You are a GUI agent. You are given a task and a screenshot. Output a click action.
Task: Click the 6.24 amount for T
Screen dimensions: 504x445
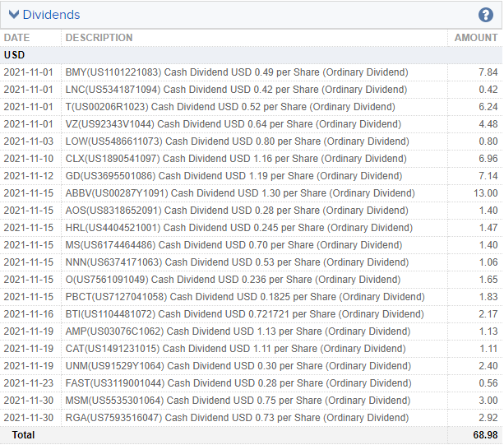pos(488,107)
